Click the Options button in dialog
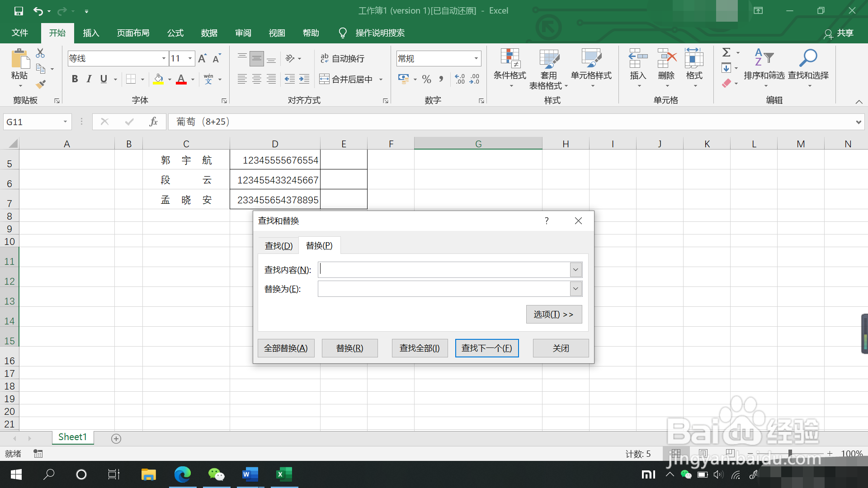This screenshot has height=488, width=868. coord(553,314)
